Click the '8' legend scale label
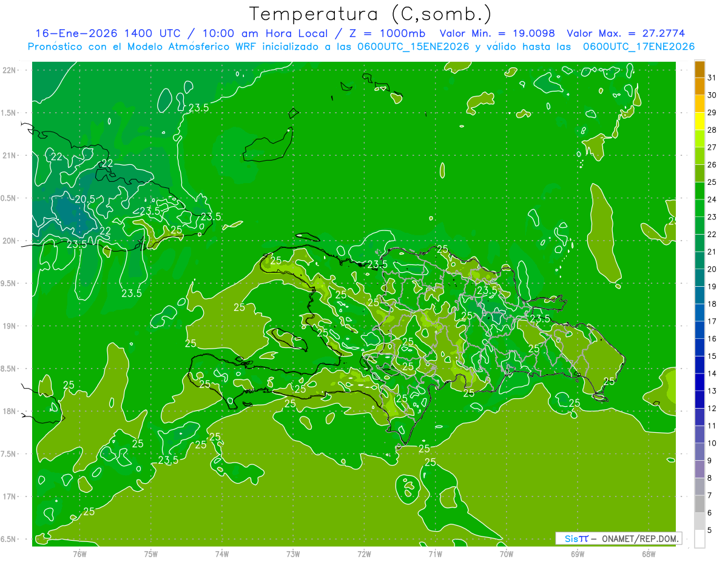Viewport: 728px width, 562px height. pyautogui.click(x=710, y=478)
